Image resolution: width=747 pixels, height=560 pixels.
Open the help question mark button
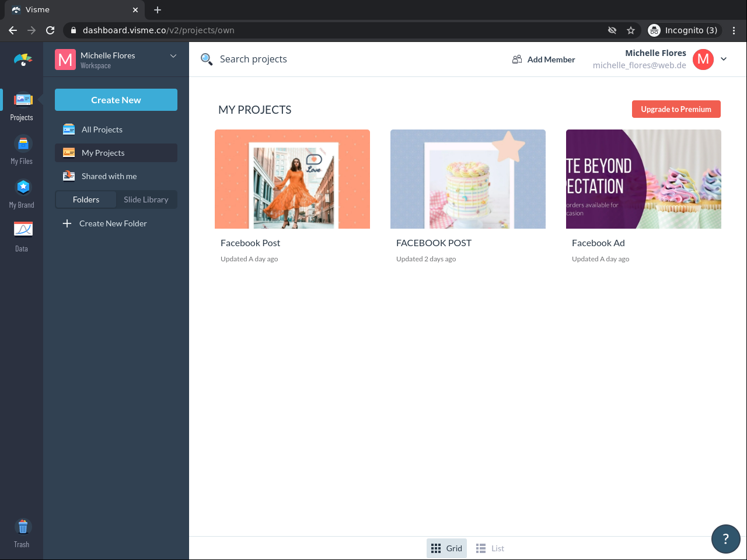(726, 539)
